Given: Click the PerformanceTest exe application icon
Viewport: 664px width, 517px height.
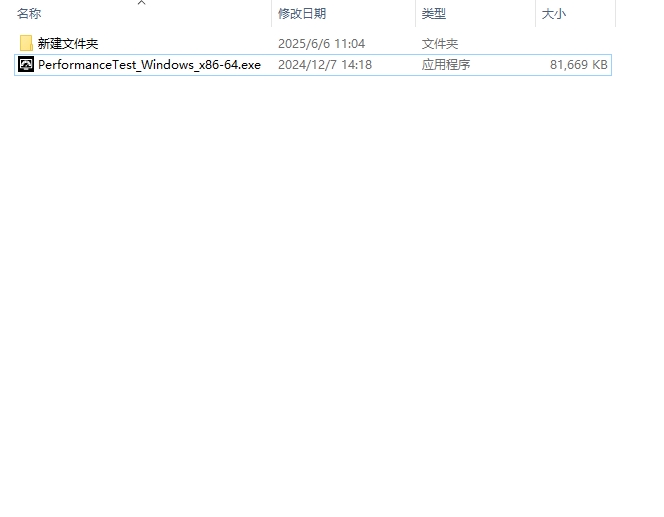Looking at the screenshot, I should pyautogui.click(x=26, y=64).
